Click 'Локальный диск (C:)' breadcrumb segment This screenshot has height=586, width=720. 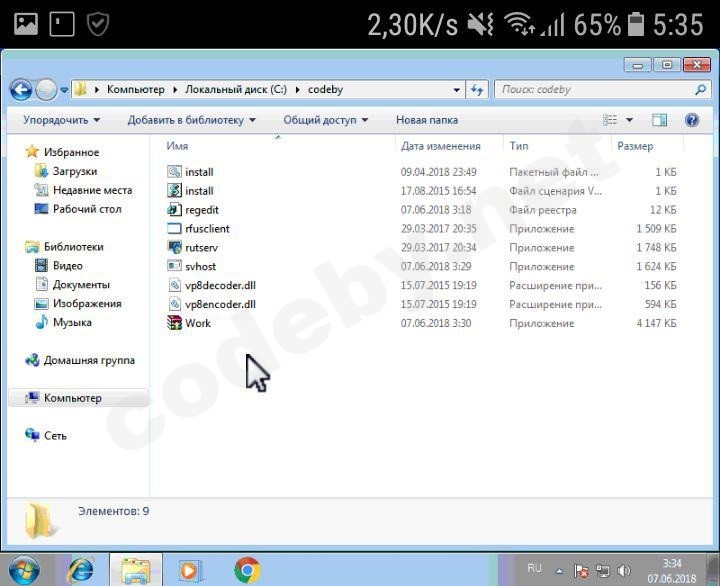point(236,89)
